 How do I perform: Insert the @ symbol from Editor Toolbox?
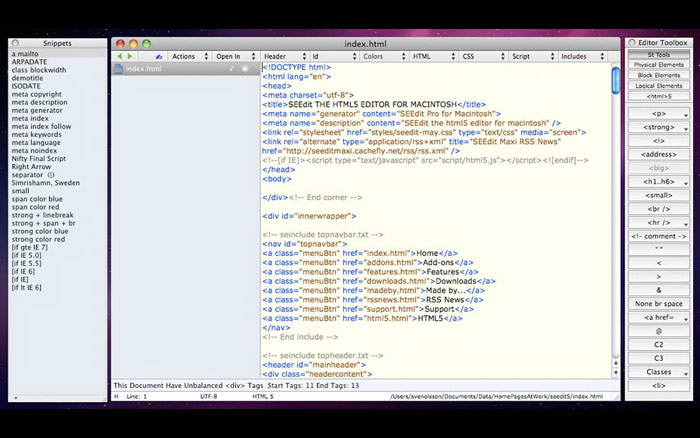(x=658, y=330)
